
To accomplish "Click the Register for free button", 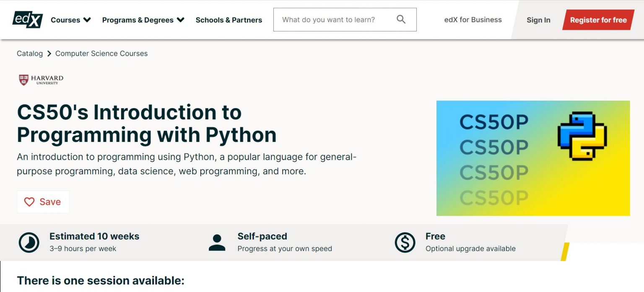I will pyautogui.click(x=598, y=19).
